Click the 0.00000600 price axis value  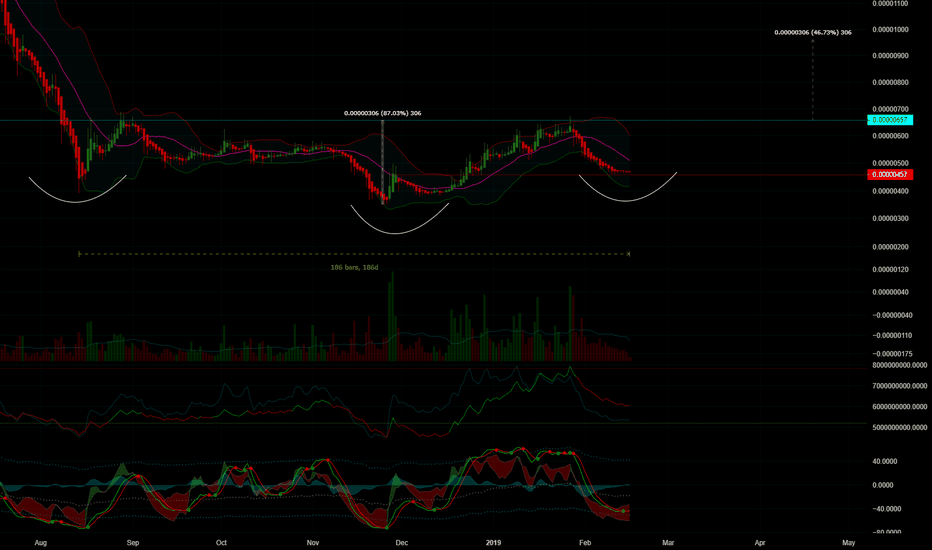tap(890, 136)
